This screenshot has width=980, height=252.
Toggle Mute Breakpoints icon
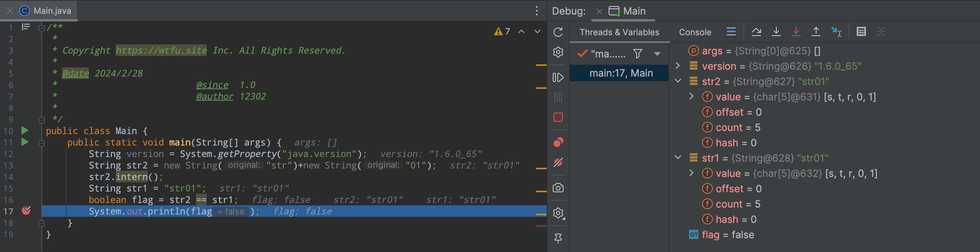click(x=558, y=162)
